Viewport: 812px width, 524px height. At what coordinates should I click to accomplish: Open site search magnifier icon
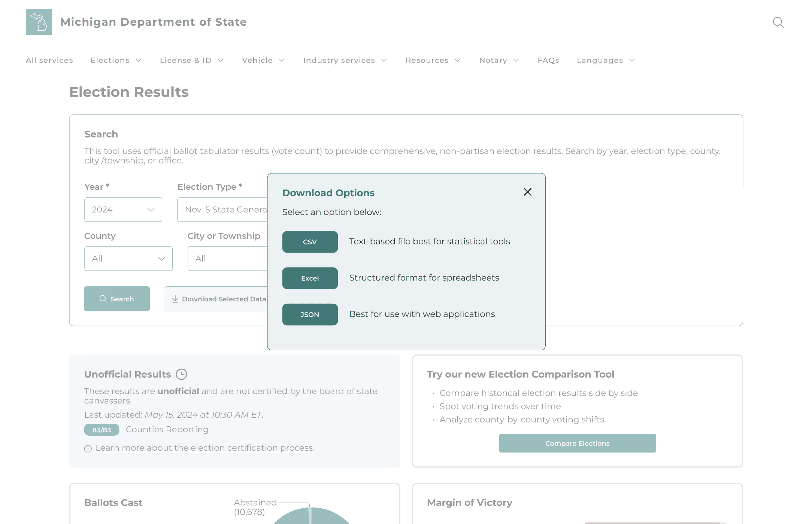[778, 22]
